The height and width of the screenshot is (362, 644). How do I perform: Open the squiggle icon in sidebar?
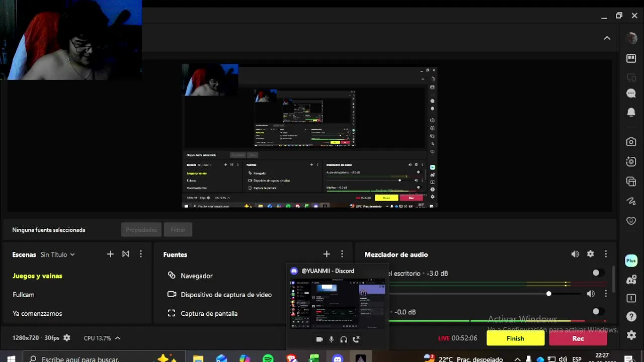(631, 201)
